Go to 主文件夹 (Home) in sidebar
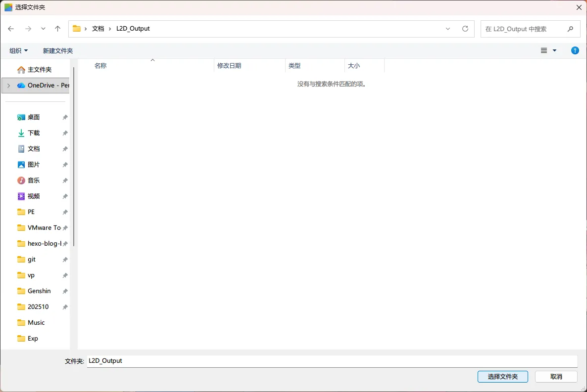Screen dimensions: 587x392 [x=39, y=70]
